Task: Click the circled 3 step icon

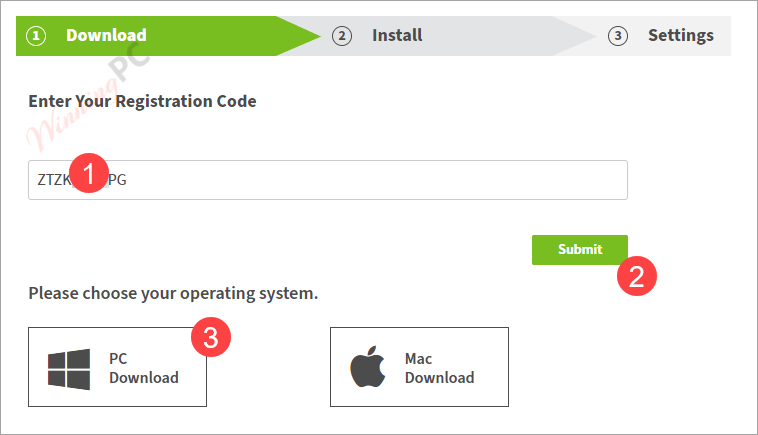Action: pos(618,36)
